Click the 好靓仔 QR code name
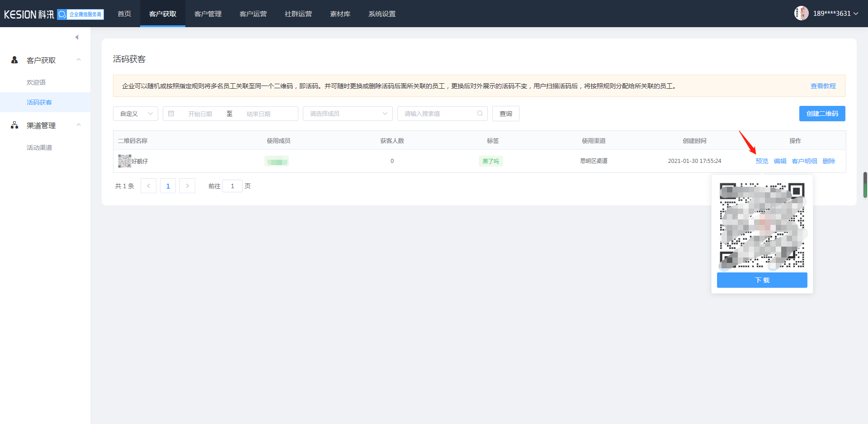Screen dimensions: 868x424 140,162
